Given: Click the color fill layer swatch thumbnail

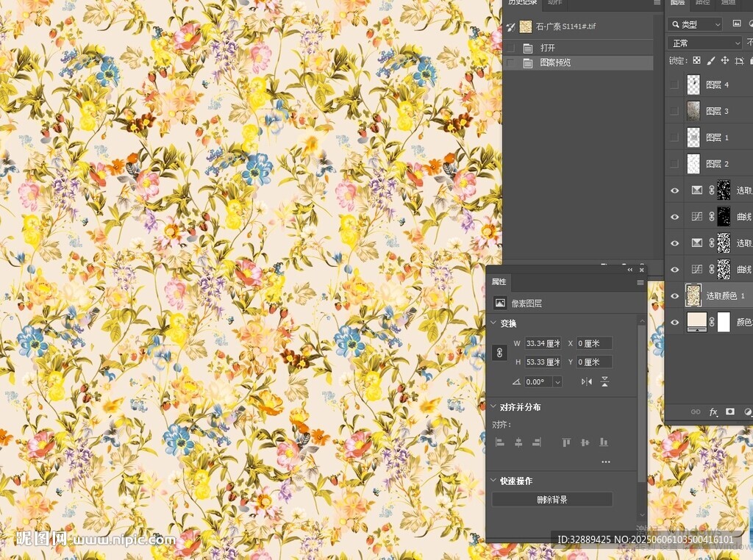Looking at the screenshot, I should tap(696, 322).
